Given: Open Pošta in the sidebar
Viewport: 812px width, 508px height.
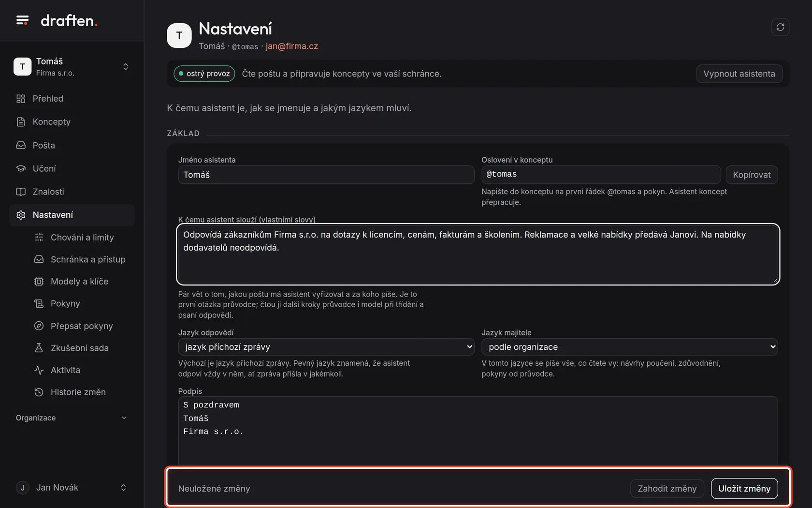Looking at the screenshot, I should pyautogui.click(x=72, y=145).
